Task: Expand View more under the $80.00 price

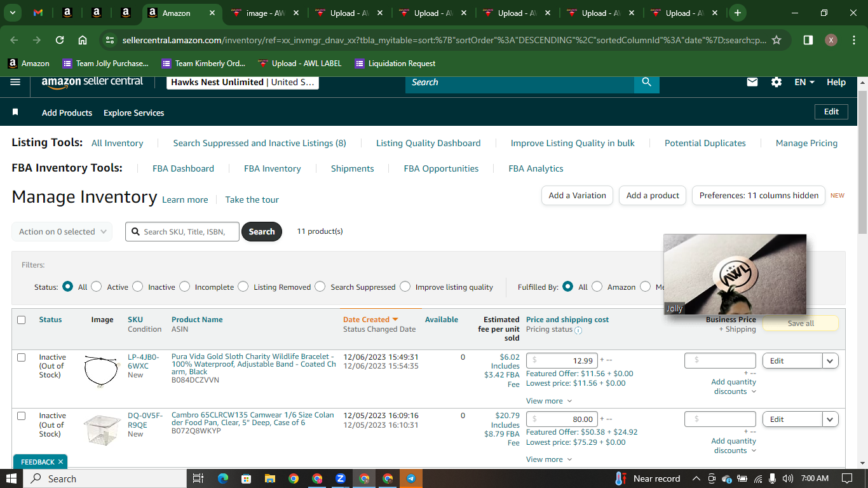Action: click(549, 459)
